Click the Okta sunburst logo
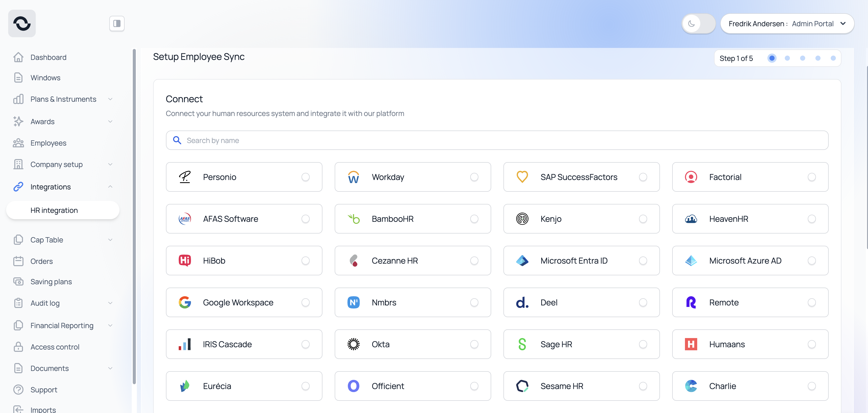 point(353,344)
